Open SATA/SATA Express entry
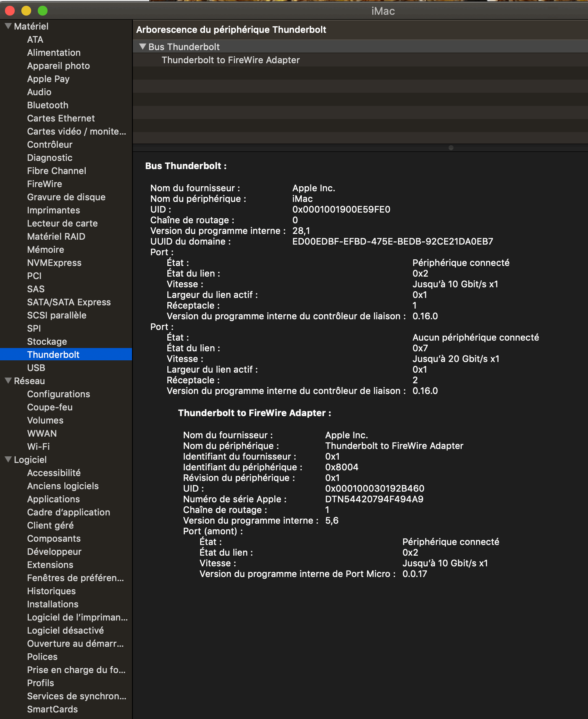588x719 pixels. (69, 302)
